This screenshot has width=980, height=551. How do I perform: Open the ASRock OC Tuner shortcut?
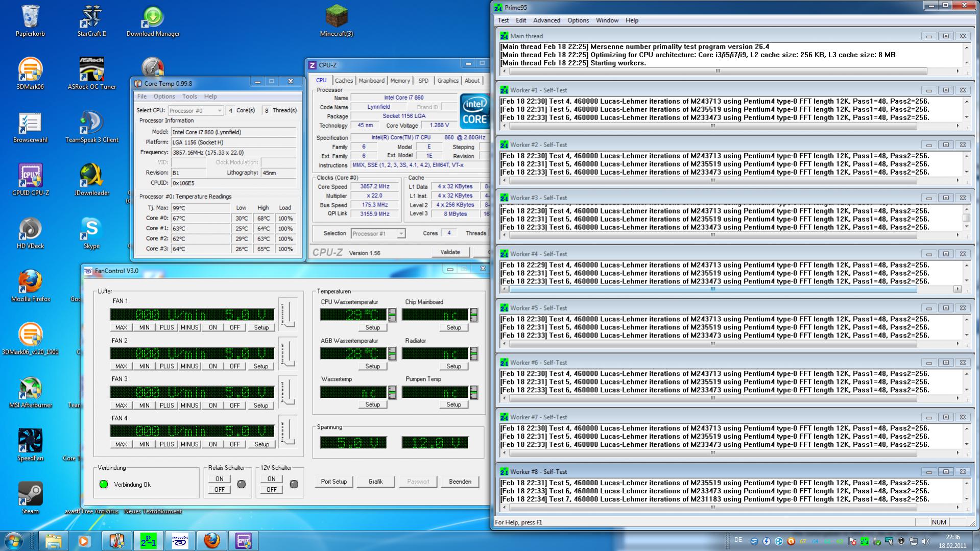point(92,74)
